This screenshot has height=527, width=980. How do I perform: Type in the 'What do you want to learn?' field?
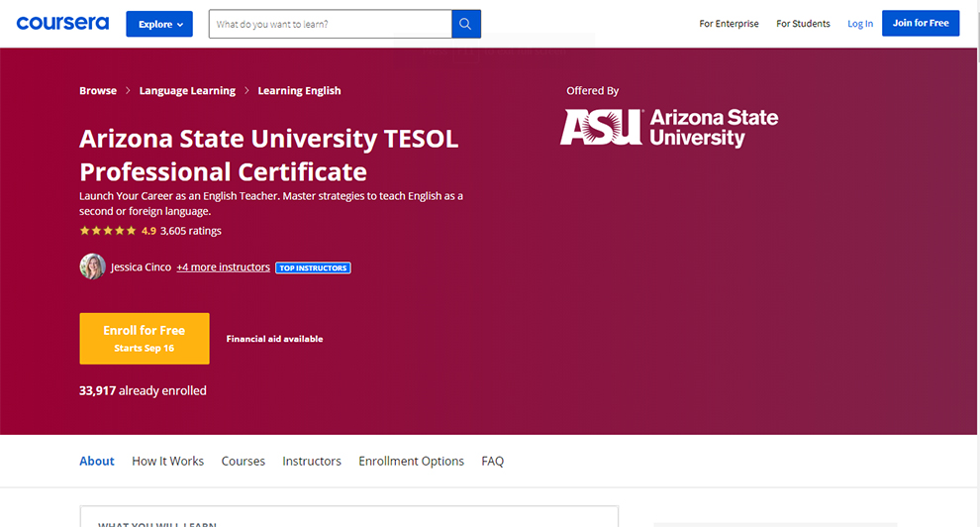pyautogui.click(x=330, y=24)
